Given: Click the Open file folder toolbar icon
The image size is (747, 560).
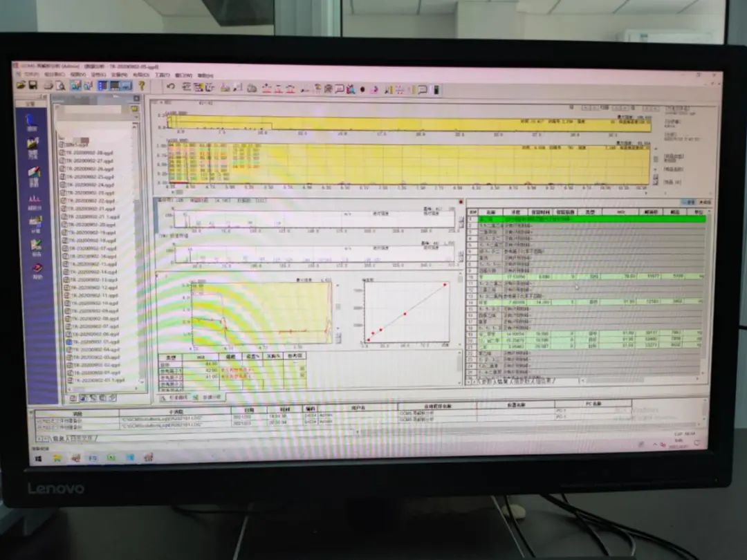Looking at the screenshot, I should pos(20,85).
